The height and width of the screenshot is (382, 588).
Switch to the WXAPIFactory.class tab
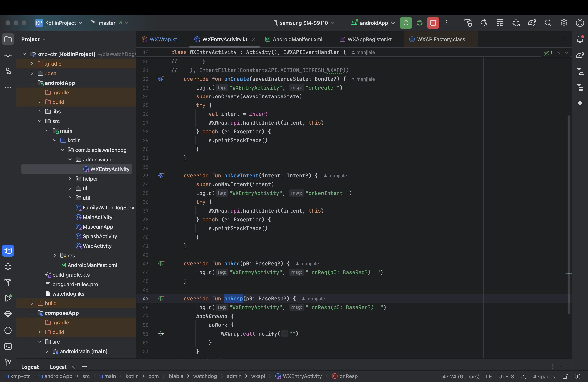pos(441,39)
